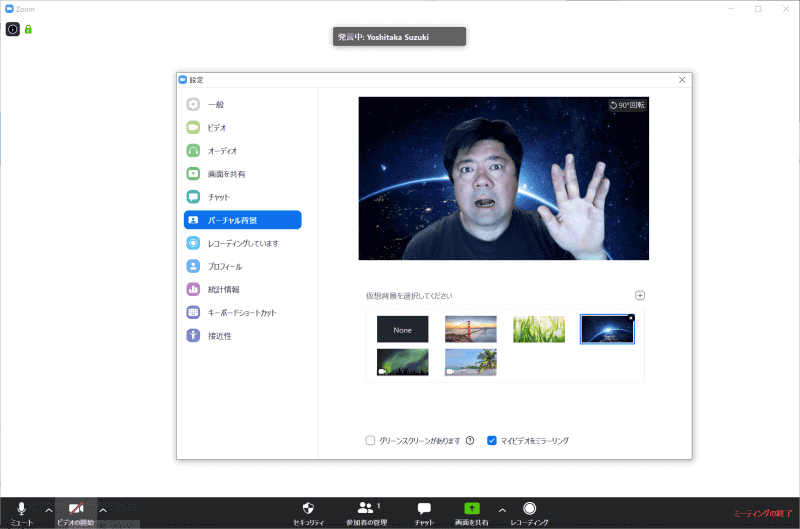800x529 pixels.
Task: Click the green encryption lock icon
Action: [x=28, y=29]
